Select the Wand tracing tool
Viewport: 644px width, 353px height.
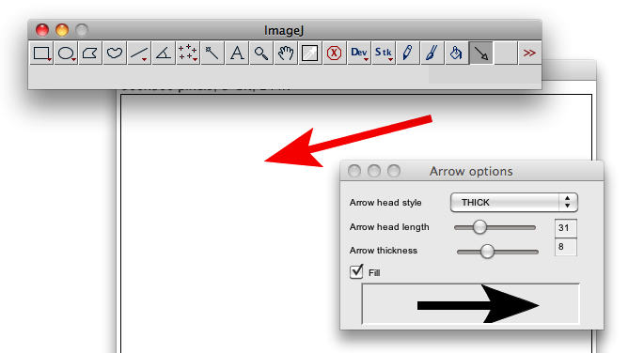[x=212, y=53]
